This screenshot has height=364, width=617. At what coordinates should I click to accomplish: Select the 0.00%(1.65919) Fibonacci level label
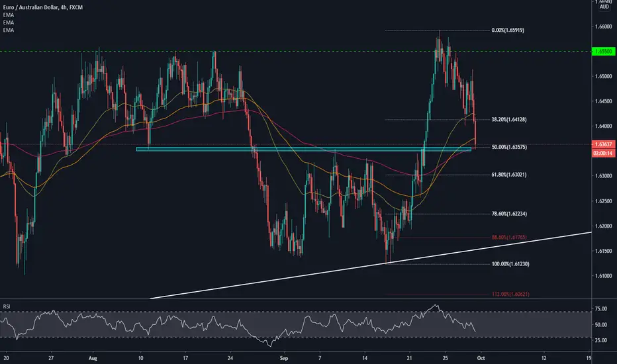[x=508, y=30]
